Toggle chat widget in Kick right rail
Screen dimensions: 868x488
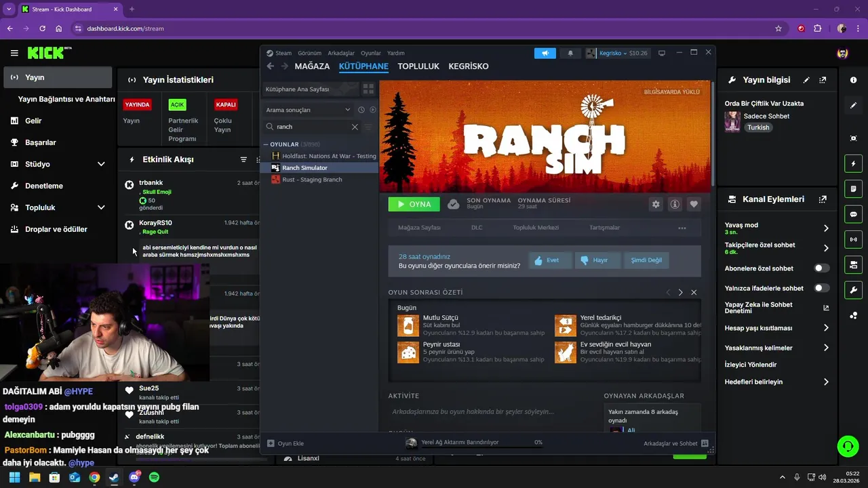click(x=853, y=214)
